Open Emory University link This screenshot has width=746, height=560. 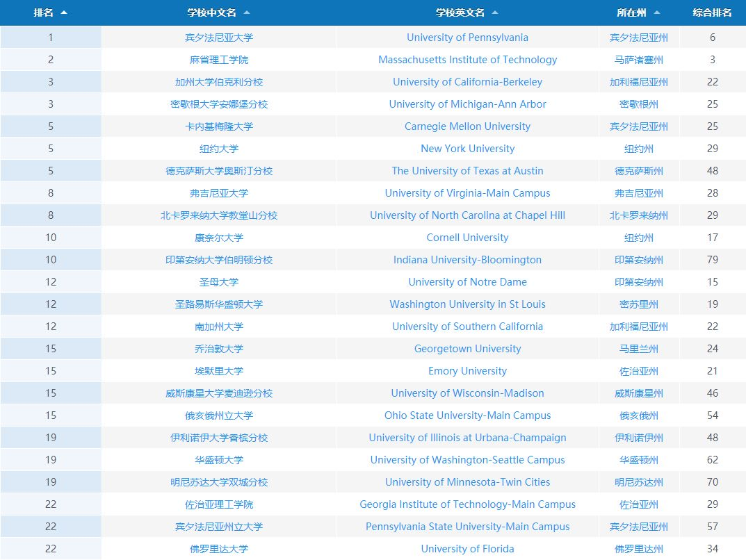(467, 371)
